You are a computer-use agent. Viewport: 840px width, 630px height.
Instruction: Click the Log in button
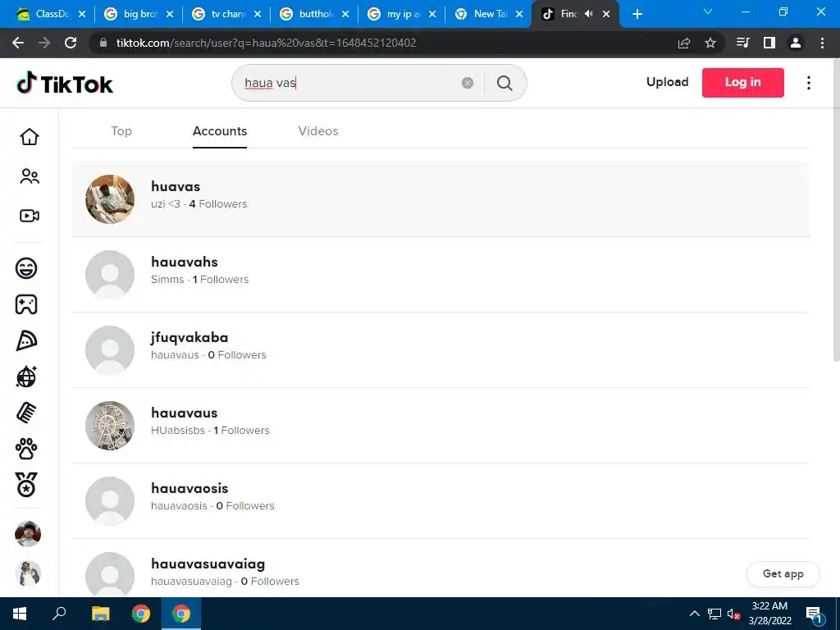tap(742, 83)
